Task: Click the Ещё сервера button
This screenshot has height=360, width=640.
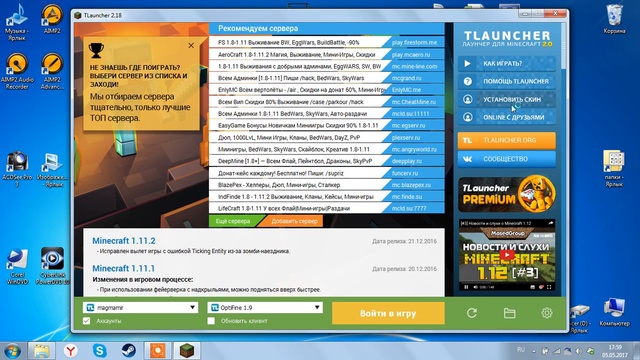Action: click(x=233, y=221)
